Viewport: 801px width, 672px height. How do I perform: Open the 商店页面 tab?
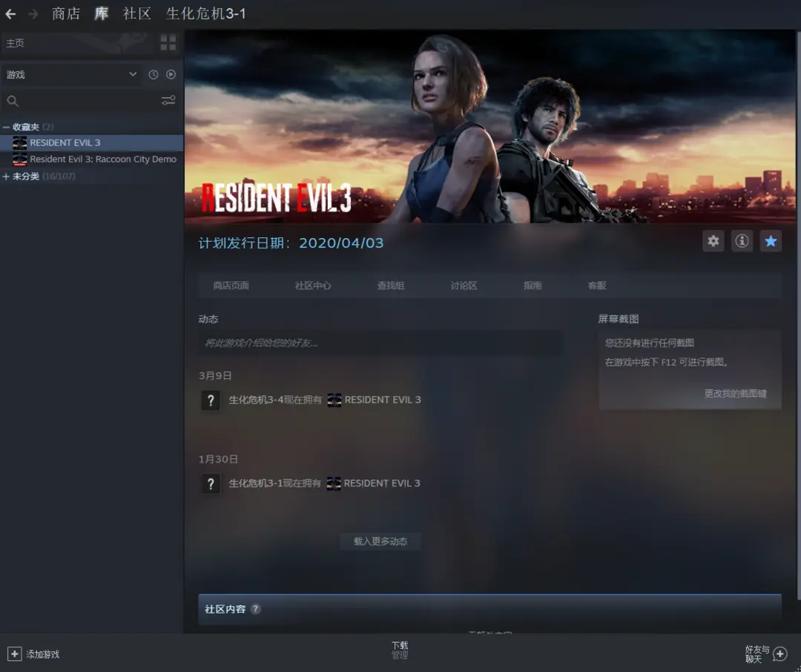pyautogui.click(x=231, y=286)
